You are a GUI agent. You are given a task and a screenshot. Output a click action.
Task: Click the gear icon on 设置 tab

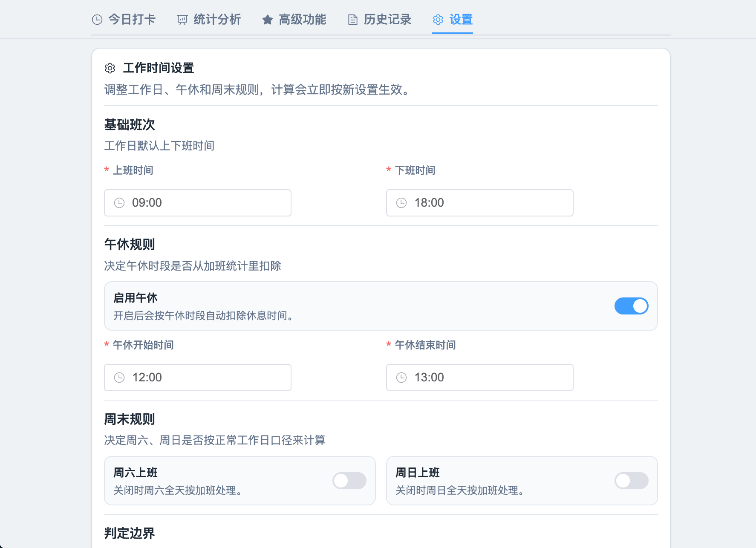click(438, 20)
